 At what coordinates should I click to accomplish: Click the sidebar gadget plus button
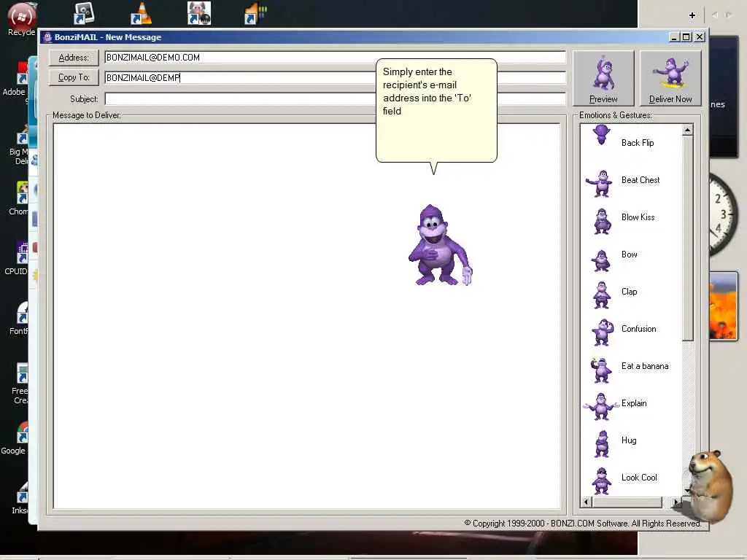coord(692,15)
